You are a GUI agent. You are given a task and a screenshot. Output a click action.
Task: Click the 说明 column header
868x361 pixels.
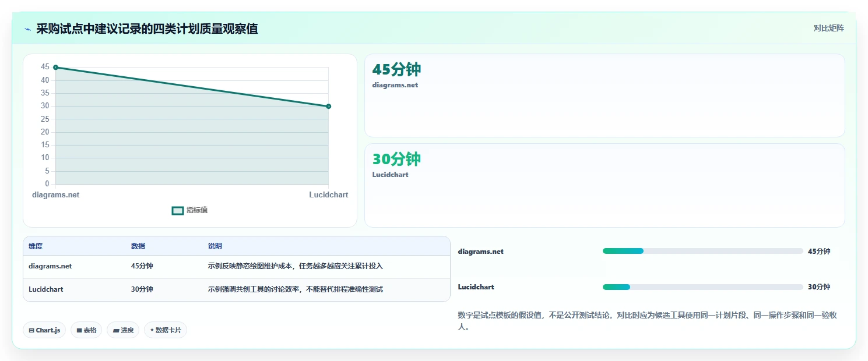215,246
